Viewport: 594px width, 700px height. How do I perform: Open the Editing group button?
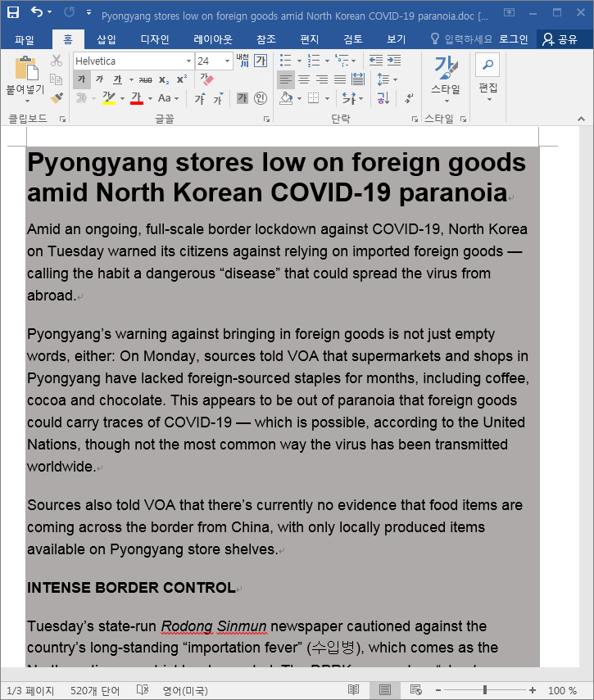pyautogui.click(x=488, y=78)
